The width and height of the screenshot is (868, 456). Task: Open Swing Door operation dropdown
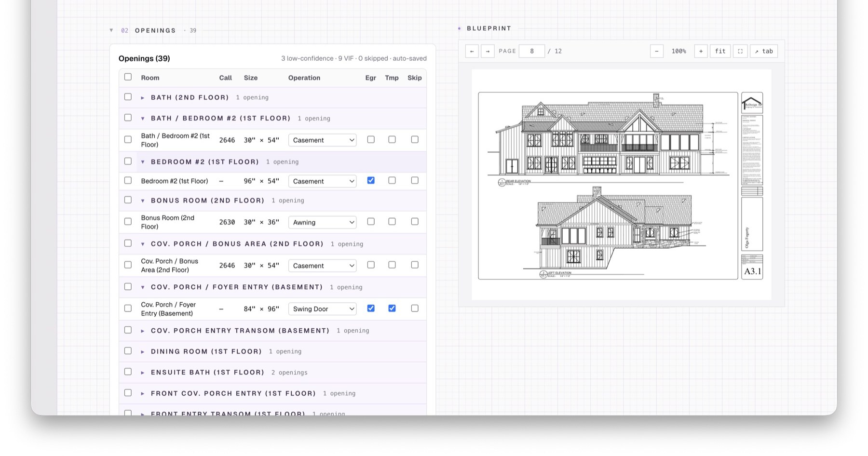pos(322,309)
